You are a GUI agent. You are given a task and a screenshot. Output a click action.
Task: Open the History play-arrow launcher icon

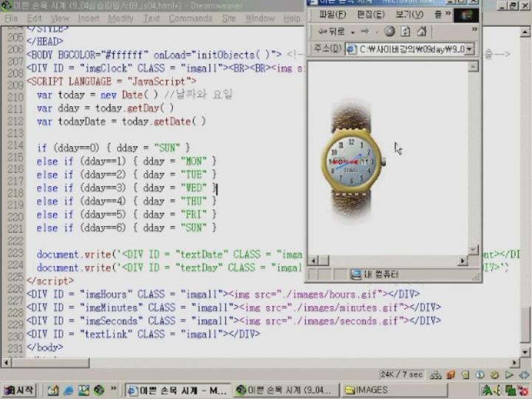(509, 375)
